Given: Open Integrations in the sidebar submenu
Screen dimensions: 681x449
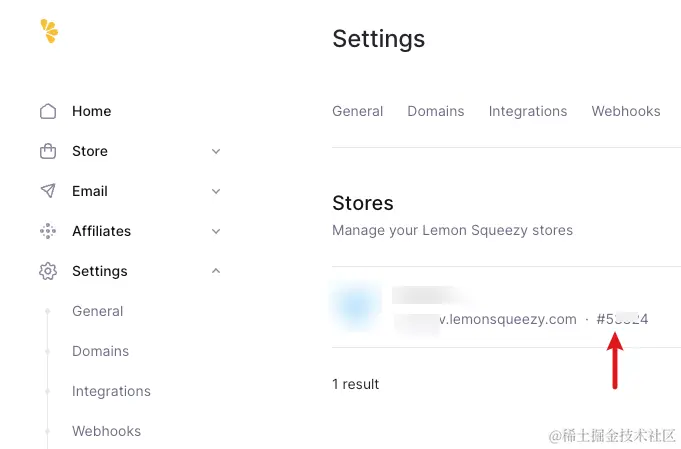Looking at the screenshot, I should [111, 391].
